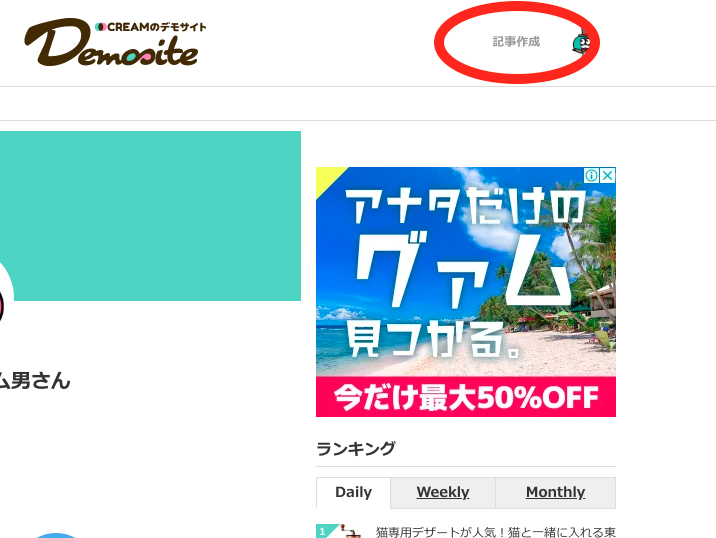Click the ad info (i) icon
The width and height of the screenshot is (716, 538).
point(591,175)
